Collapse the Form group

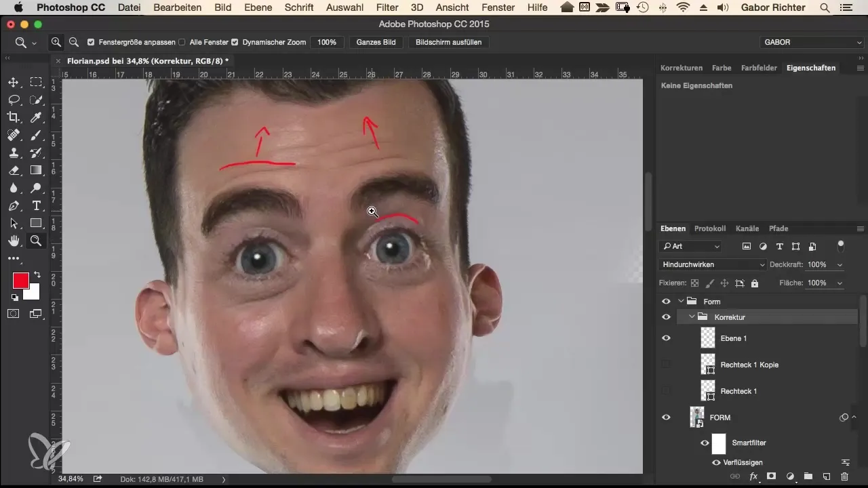pyautogui.click(x=681, y=301)
